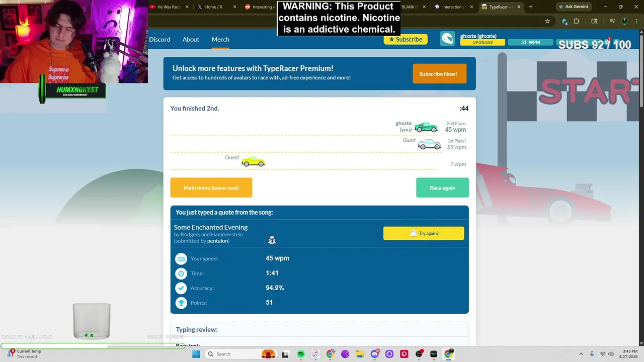Click the last Chrome taskbar icon
This screenshot has width=644, height=362.
tap(448, 354)
